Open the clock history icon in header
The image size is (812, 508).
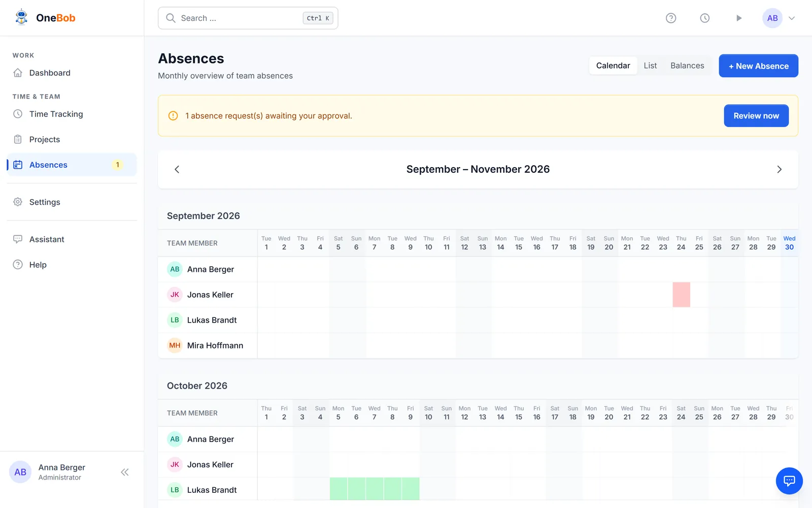click(705, 18)
